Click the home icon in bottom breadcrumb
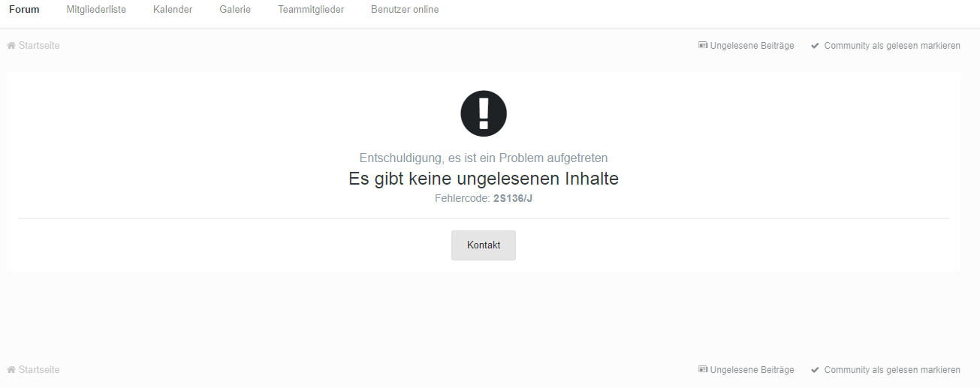 click(x=11, y=370)
